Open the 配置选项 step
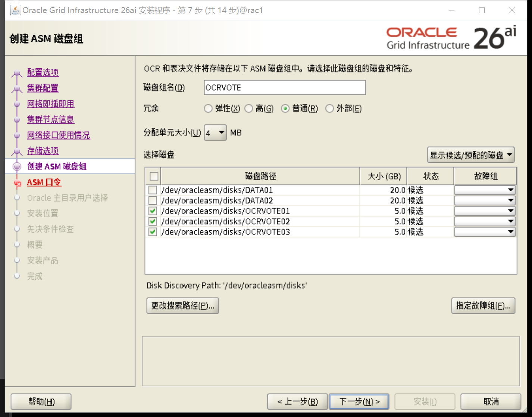This screenshot has width=532, height=417. tap(43, 72)
